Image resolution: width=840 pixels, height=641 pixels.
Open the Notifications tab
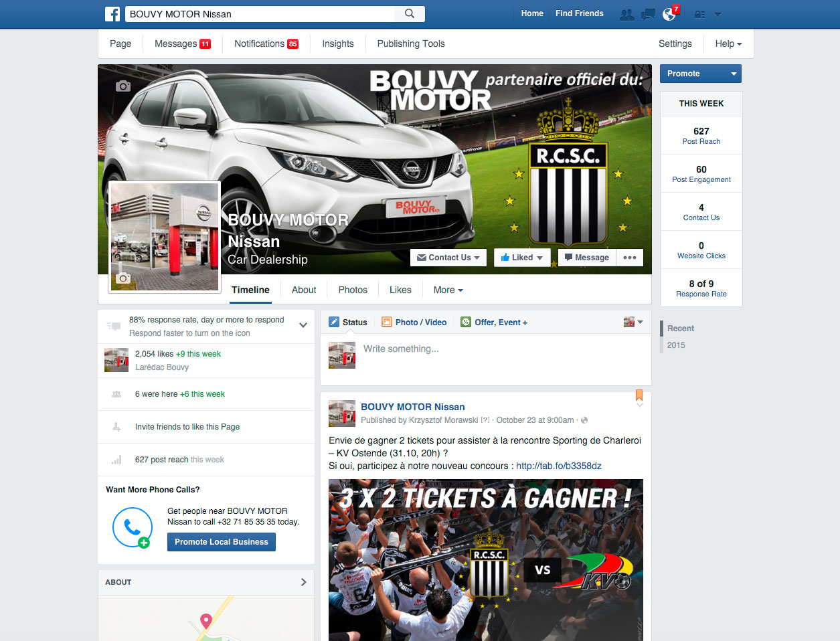pos(266,43)
